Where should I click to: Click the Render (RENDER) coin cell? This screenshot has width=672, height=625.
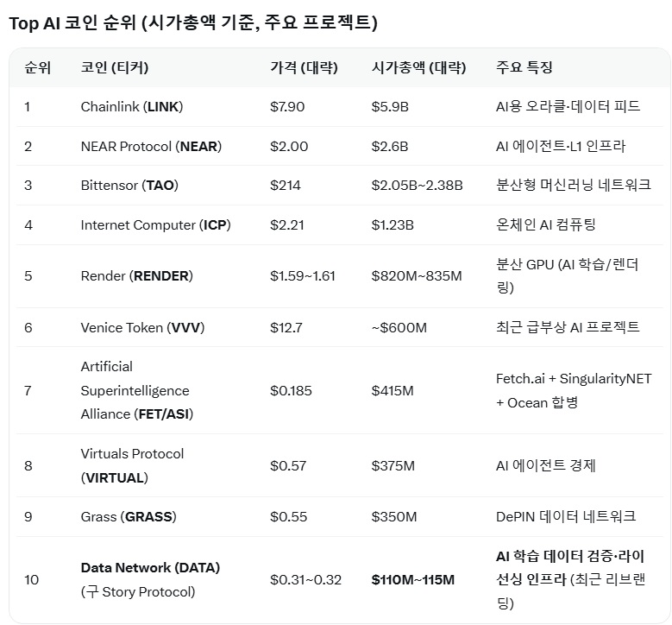point(136,276)
